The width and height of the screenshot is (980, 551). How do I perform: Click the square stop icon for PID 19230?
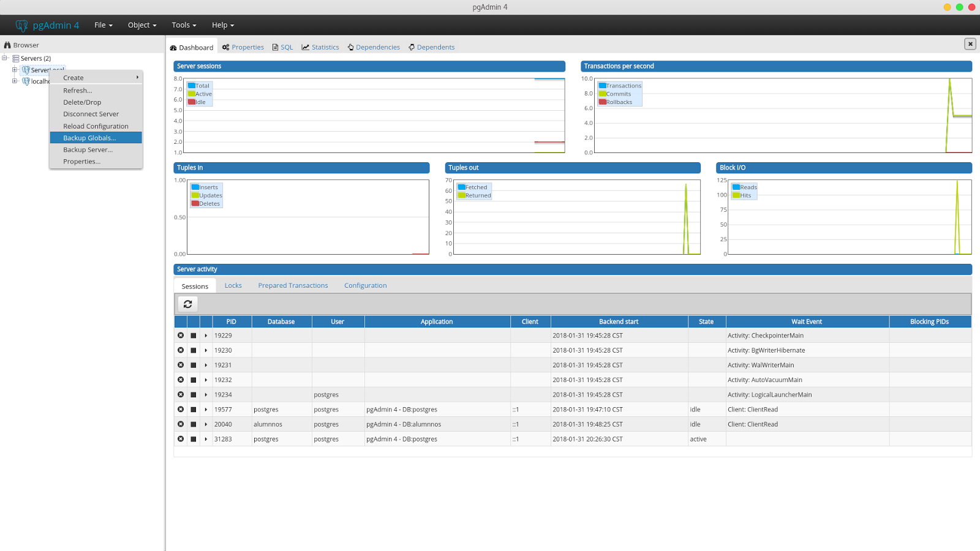(x=194, y=350)
